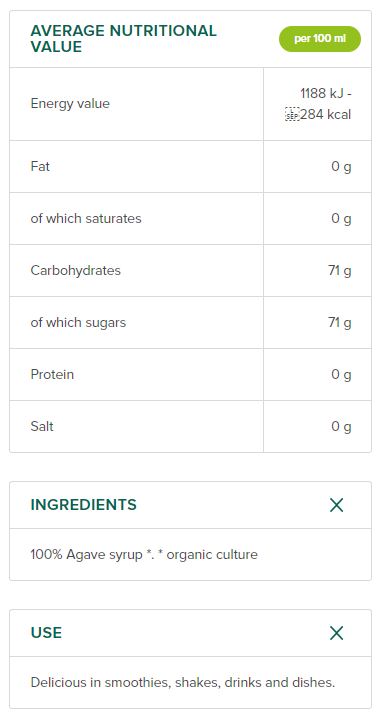Select the Fat row label
This screenshot has width=386, height=720.
click(x=40, y=166)
